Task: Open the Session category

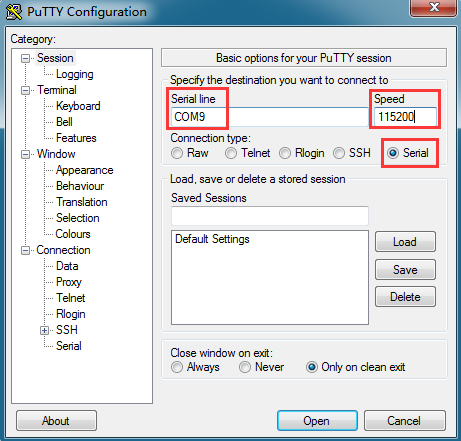Action: pyautogui.click(x=55, y=58)
